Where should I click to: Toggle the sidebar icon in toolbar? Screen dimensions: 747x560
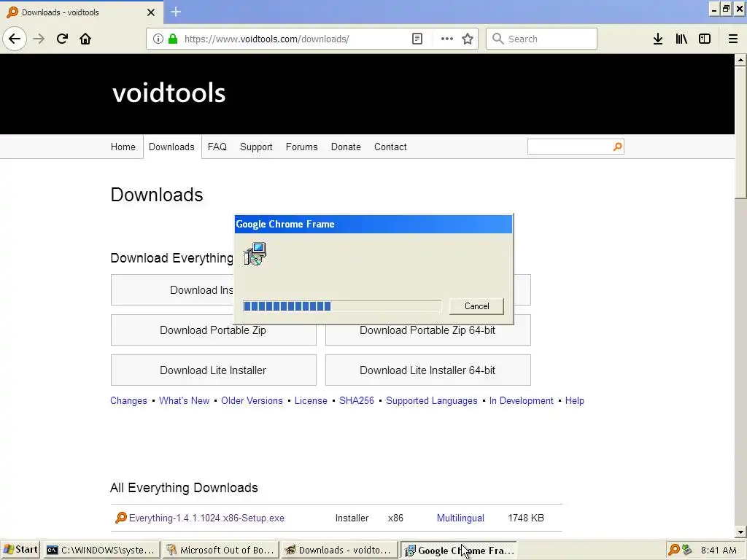tap(705, 39)
